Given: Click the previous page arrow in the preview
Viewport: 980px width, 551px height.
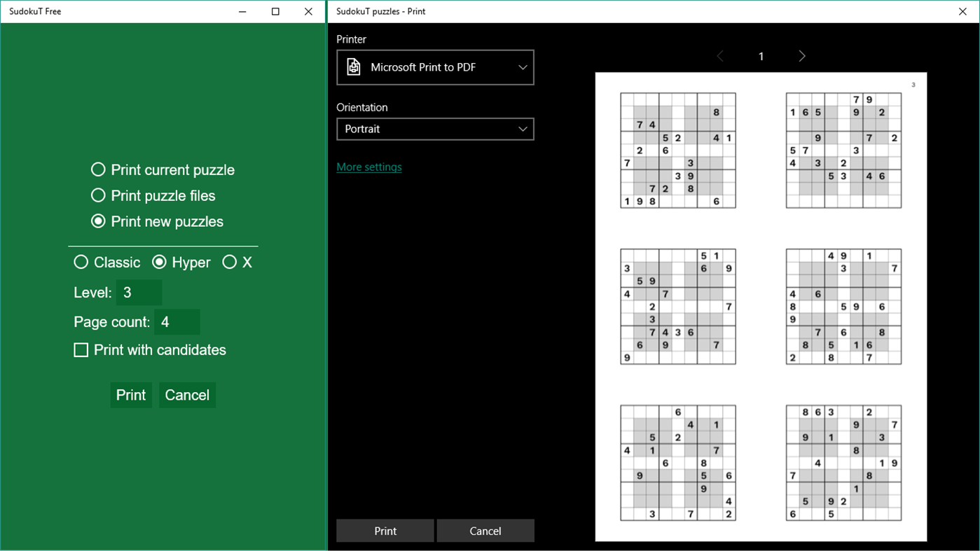Looking at the screenshot, I should 720,56.
